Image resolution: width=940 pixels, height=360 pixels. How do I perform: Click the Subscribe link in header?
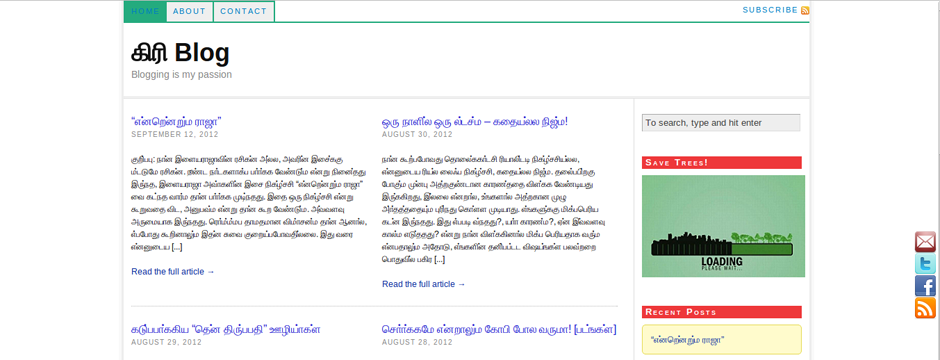[x=770, y=10]
